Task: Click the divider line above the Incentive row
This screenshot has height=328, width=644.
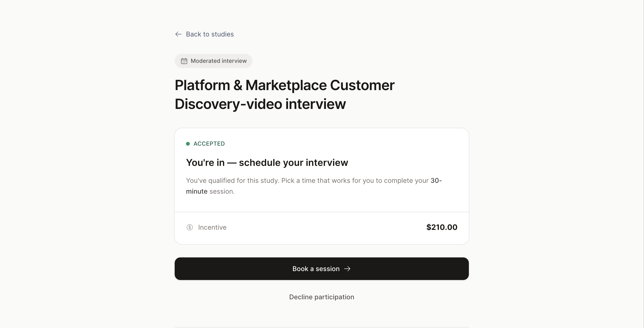Action: tap(322, 212)
